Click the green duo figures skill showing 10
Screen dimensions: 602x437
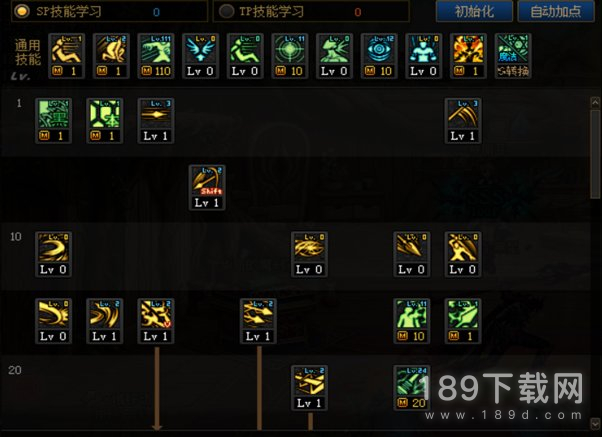coord(412,321)
